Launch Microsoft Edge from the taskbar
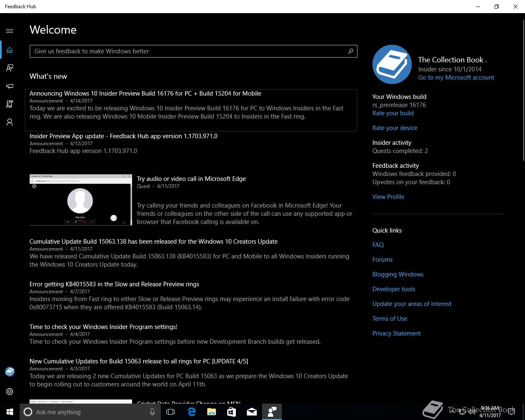This screenshot has width=525, height=420. [191, 412]
